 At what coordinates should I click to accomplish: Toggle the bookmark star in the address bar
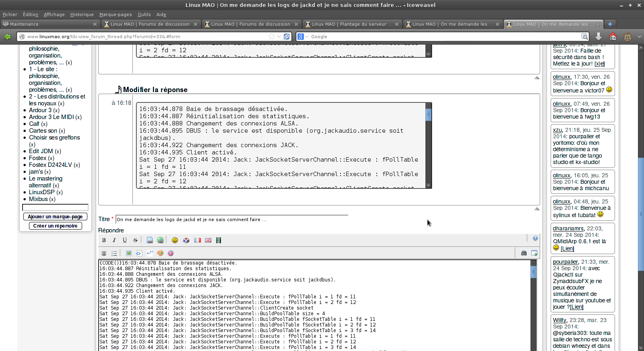tap(272, 37)
